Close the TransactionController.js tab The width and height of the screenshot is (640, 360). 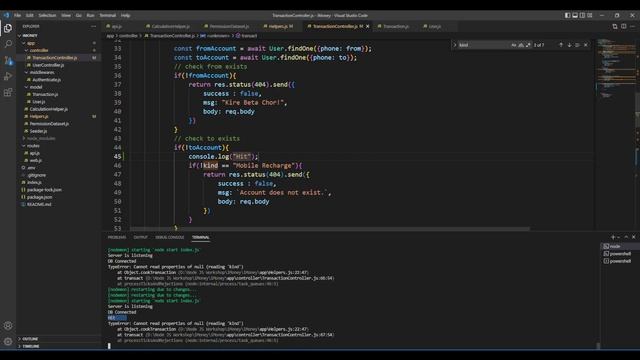coord(368,26)
